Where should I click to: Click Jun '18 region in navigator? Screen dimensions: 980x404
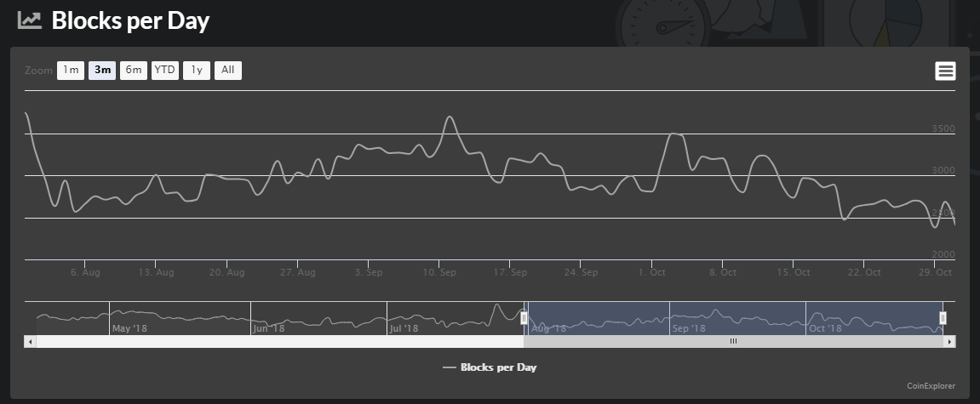tap(269, 327)
